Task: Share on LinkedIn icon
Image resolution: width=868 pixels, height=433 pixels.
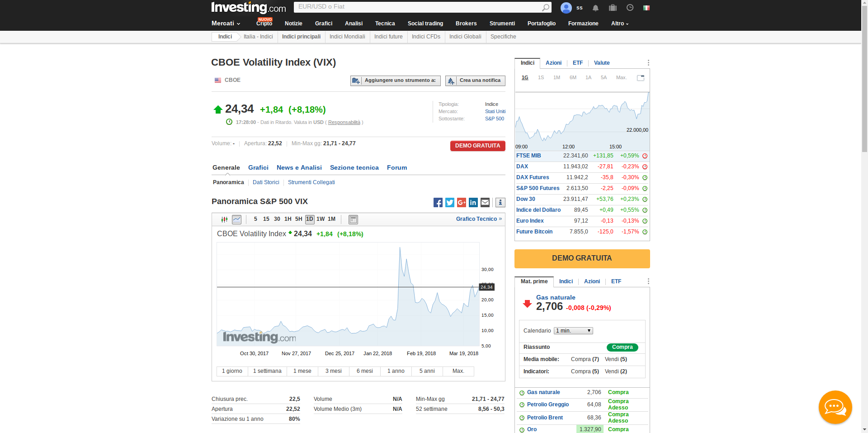Action: point(473,202)
